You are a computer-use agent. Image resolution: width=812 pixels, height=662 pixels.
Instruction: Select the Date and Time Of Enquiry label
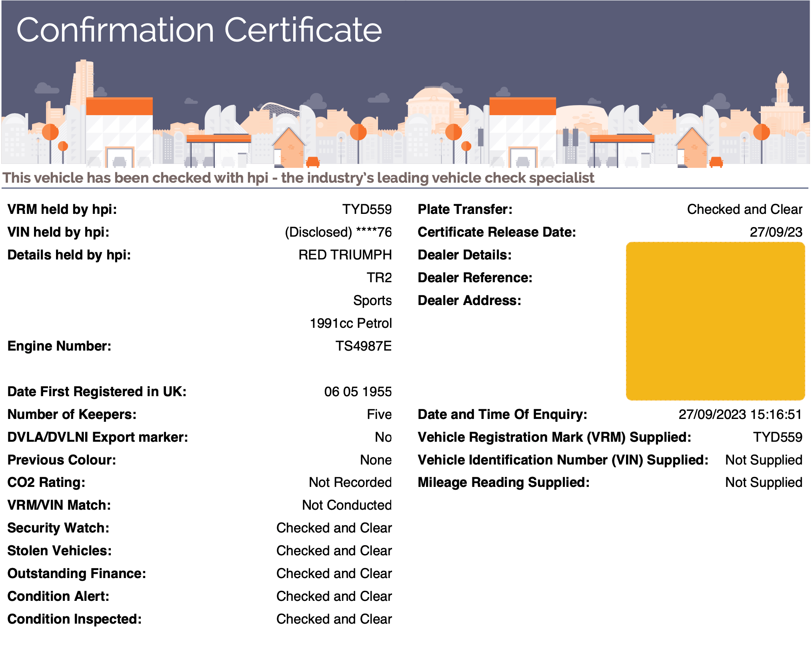(502, 414)
